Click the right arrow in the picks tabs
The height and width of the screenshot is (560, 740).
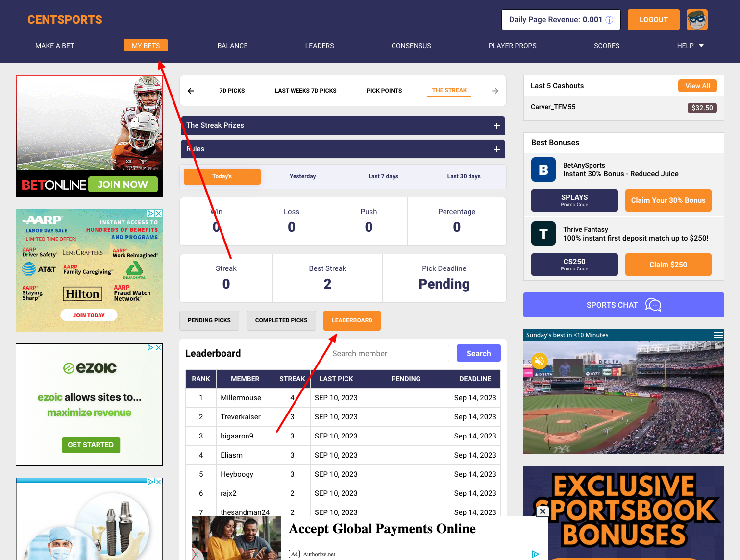click(x=495, y=91)
